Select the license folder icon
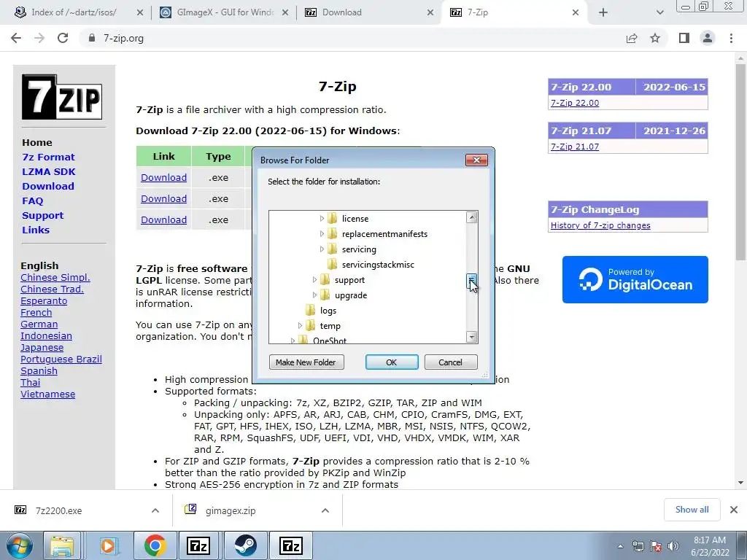 333,219
